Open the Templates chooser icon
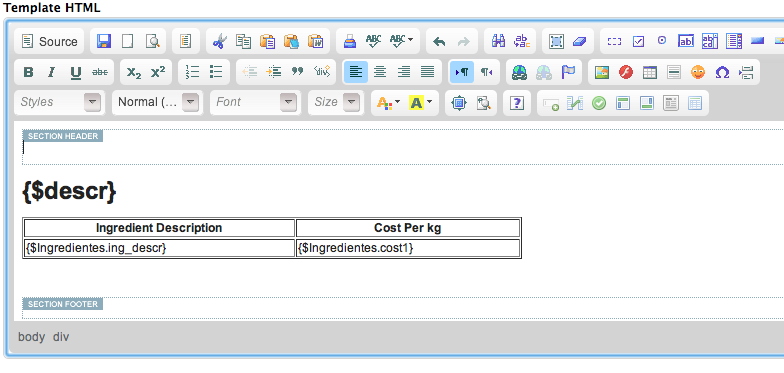The image size is (784, 373). coord(186,42)
